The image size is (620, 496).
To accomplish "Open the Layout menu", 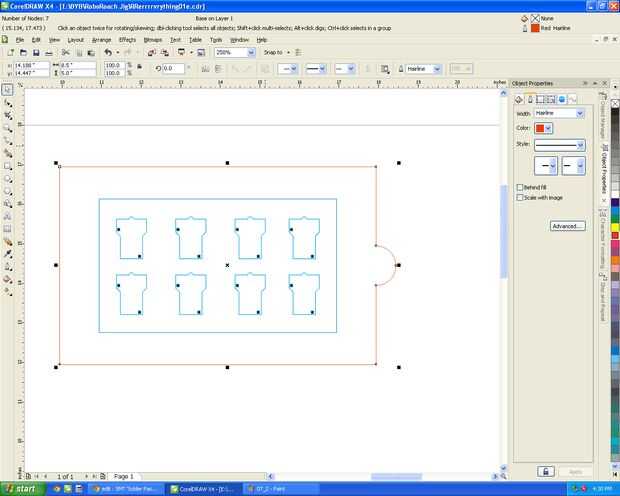I will point(76,40).
